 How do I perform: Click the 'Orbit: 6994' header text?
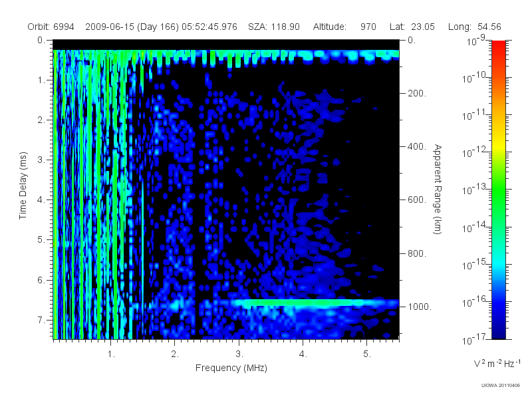[x=51, y=27]
